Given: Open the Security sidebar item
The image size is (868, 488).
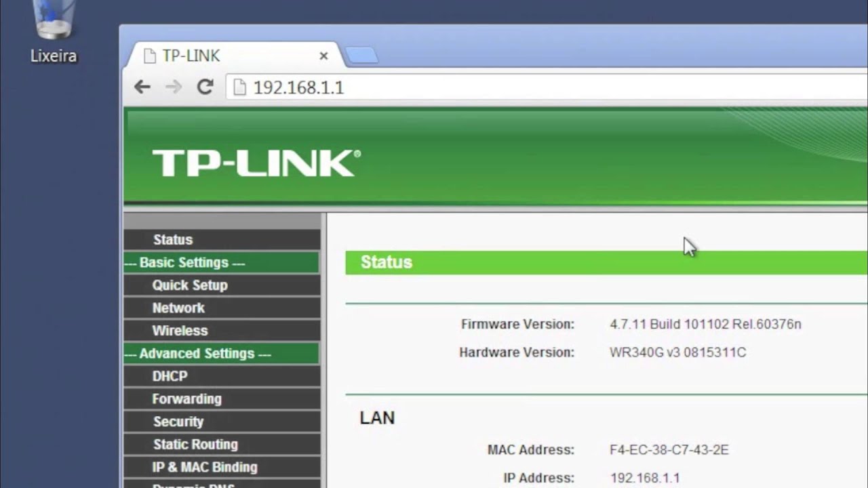Looking at the screenshot, I should coord(221,422).
